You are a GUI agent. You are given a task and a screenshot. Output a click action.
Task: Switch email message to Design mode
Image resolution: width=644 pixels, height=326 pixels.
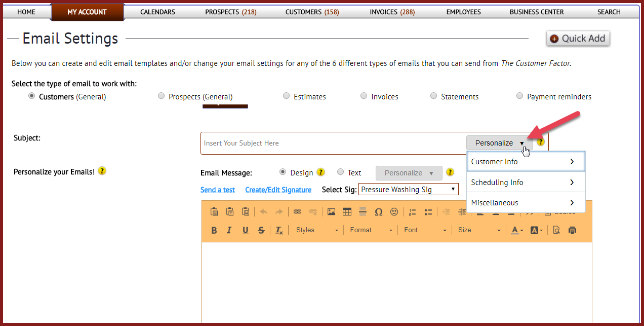coord(283,172)
